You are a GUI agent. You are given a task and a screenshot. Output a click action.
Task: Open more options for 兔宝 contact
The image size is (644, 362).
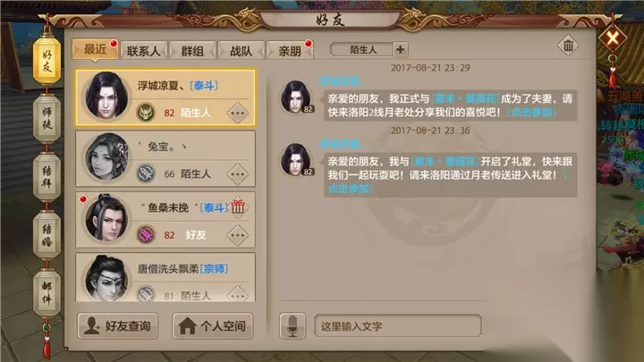click(x=238, y=174)
